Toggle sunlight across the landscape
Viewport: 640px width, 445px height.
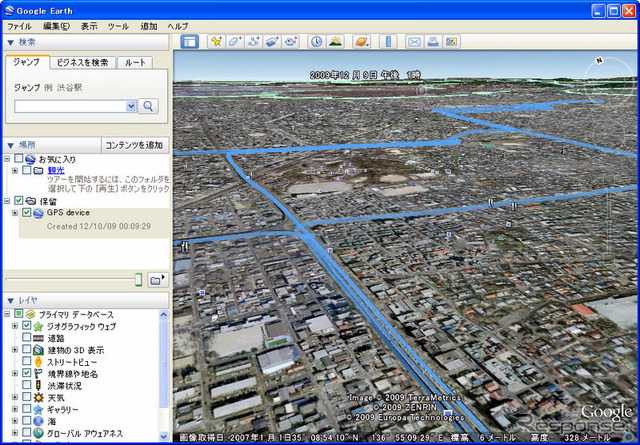click(336, 42)
